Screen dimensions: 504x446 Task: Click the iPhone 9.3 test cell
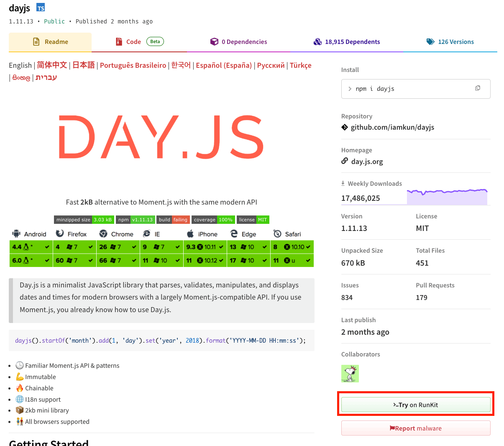[x=205, y=247]
